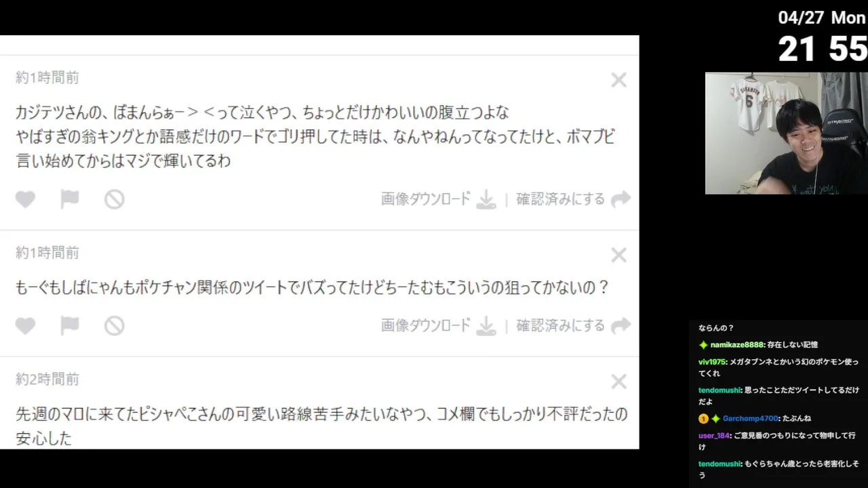The image size is (868, 488).
Task: Dismiss the second message with X
Action: point(618,255)
